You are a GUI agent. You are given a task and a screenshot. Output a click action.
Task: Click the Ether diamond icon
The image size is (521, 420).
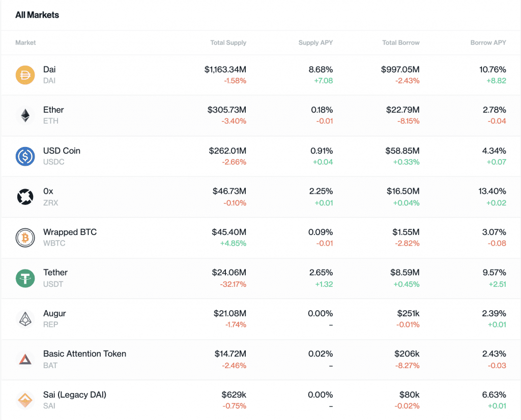tap(25, 116)
